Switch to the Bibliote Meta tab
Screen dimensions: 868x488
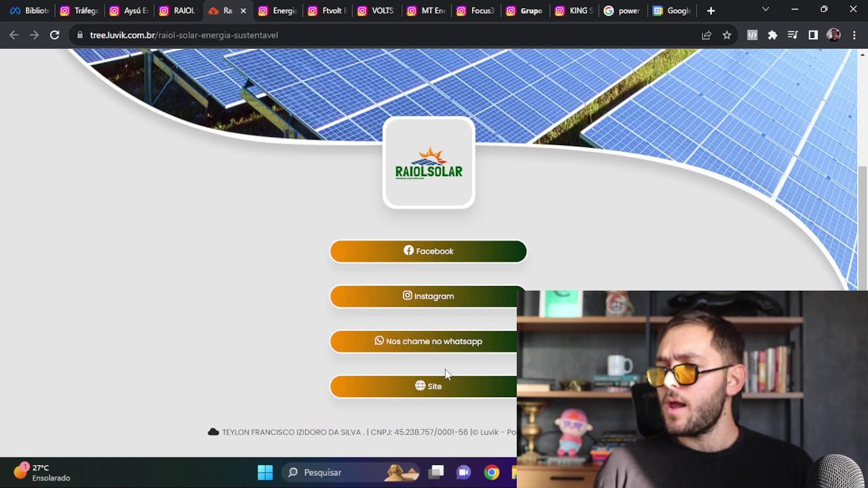point(28,11)
